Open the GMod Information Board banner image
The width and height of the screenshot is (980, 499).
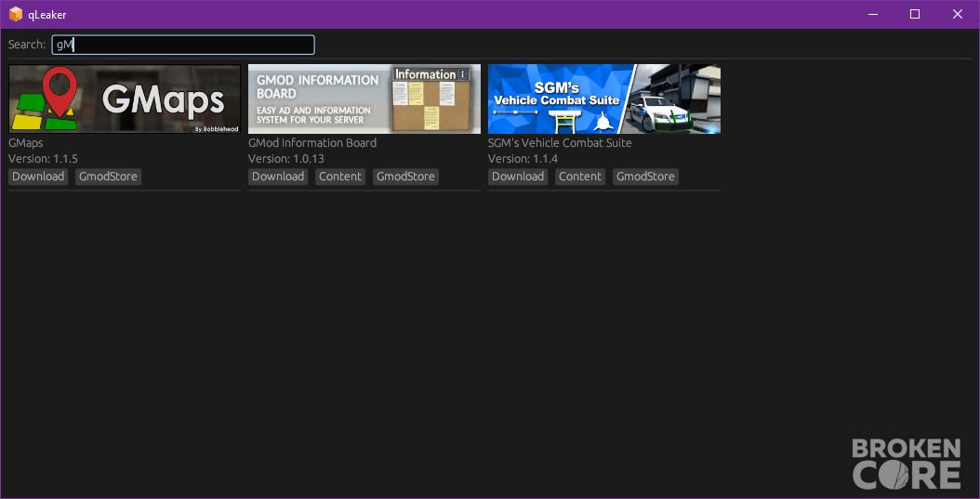tap(364, 98)
